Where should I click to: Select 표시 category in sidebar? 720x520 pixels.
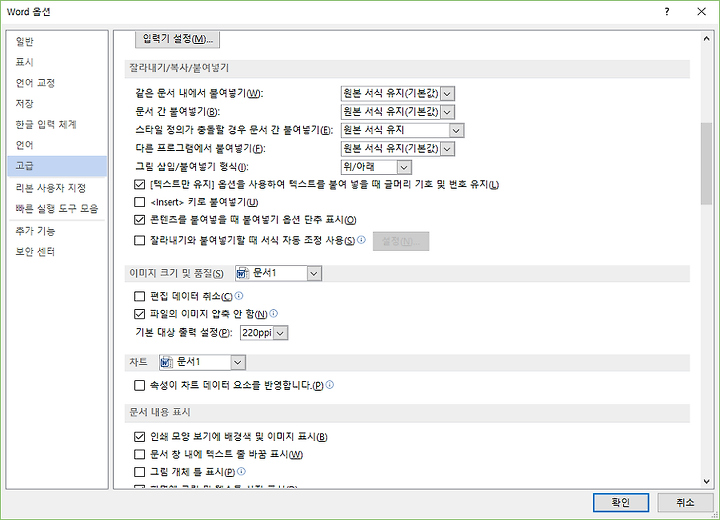pos(57,62)
